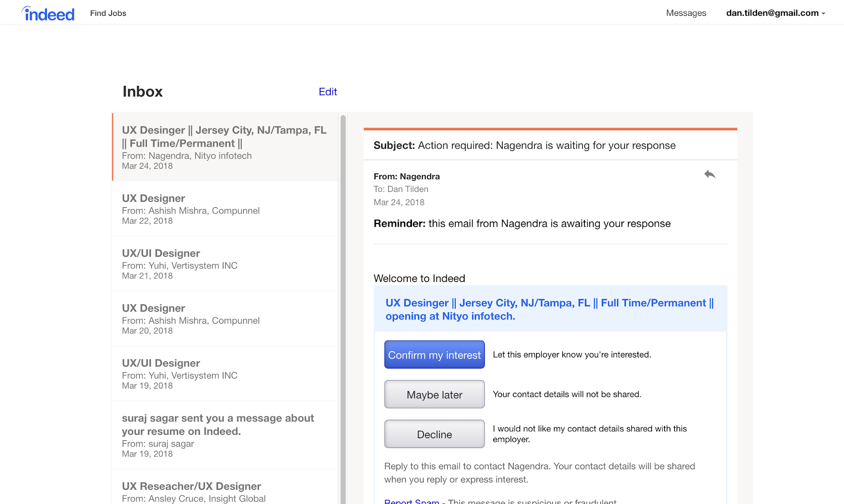Viewport: 844px width, 504px height.
Task: Click the Report Spam link
Action: (x=411, y=501)
